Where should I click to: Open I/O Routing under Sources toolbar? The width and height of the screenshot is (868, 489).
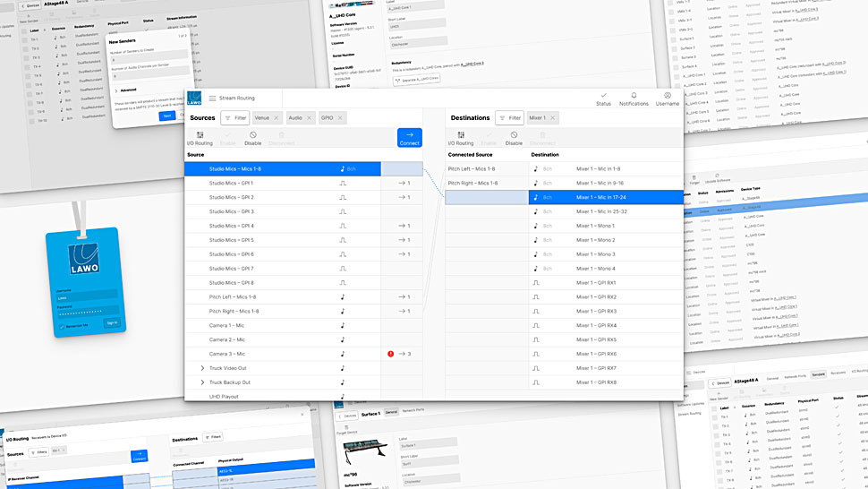[x=200, y=139]
